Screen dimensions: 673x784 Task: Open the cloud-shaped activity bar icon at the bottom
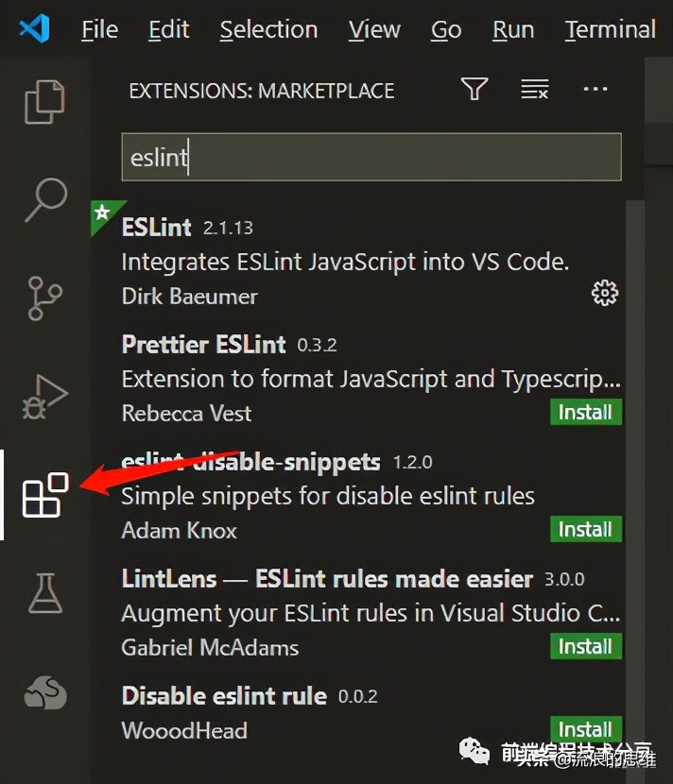45,692
